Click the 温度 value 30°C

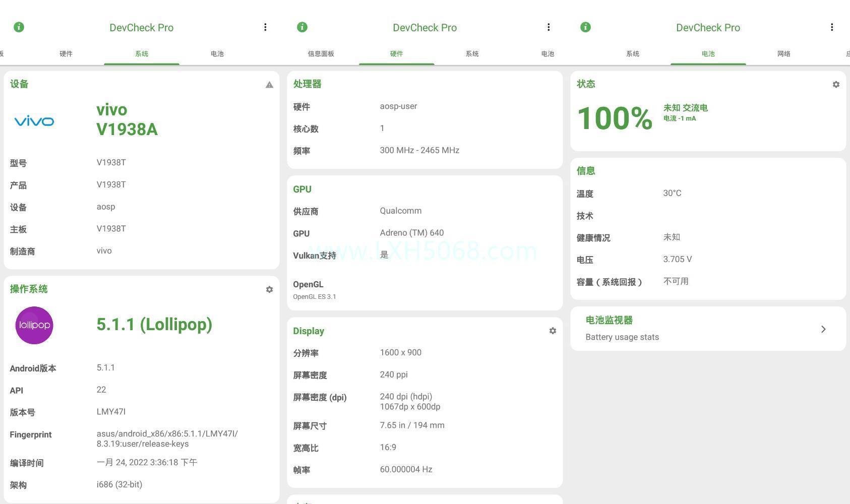click(x=673, y=193)
